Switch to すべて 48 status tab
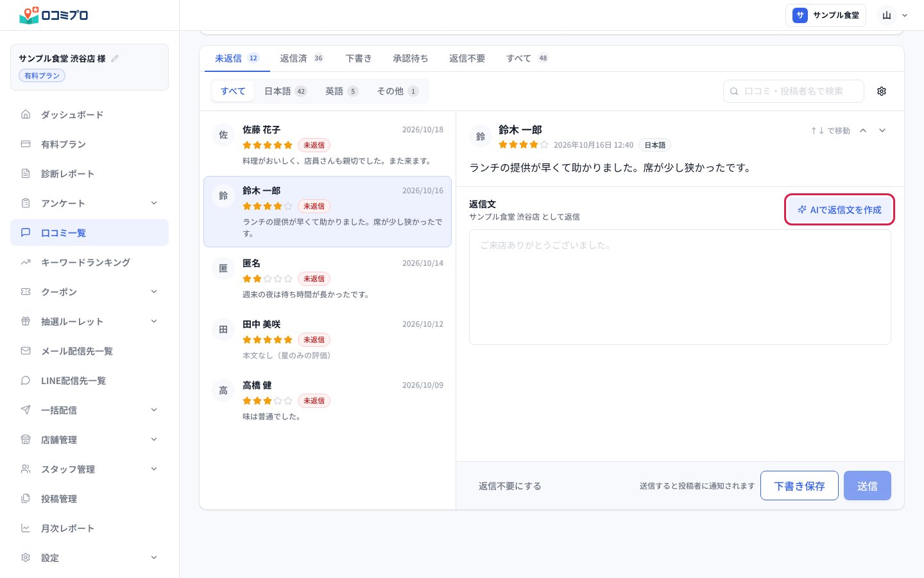 tap(527, 58)
